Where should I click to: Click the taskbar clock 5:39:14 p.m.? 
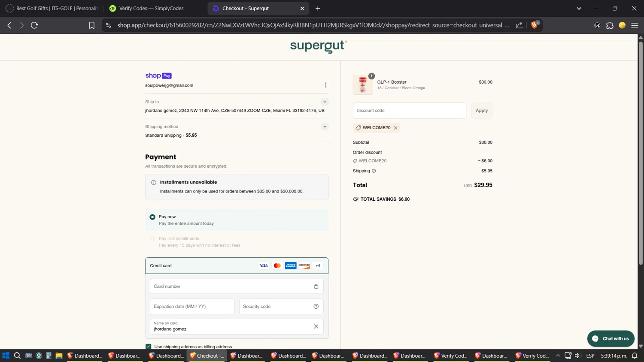(614, 356)
